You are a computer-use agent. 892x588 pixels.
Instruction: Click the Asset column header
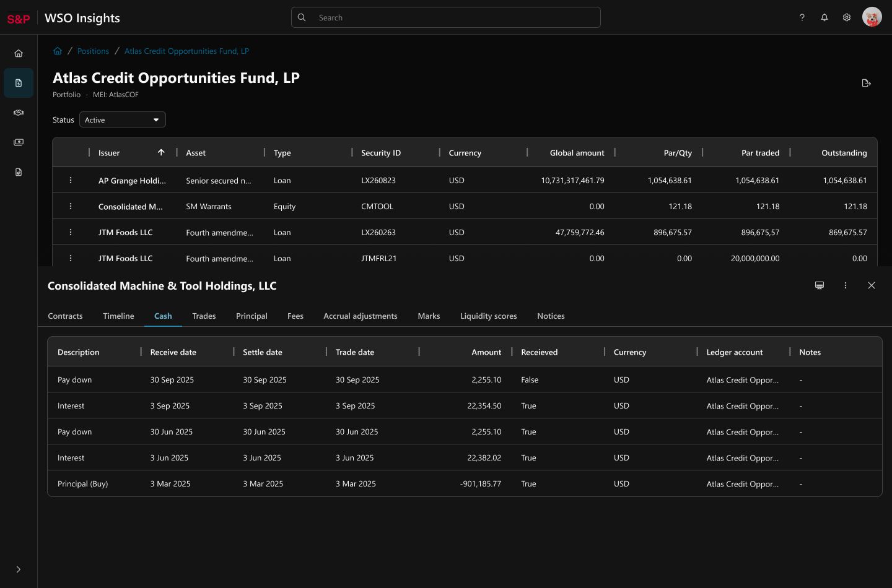coord(196,153)
